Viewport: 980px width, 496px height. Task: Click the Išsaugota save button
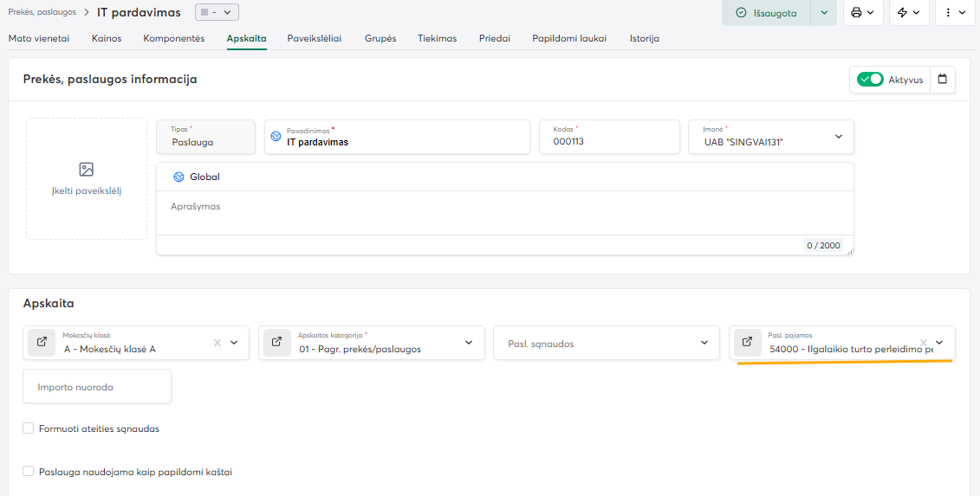coord(766,13)
